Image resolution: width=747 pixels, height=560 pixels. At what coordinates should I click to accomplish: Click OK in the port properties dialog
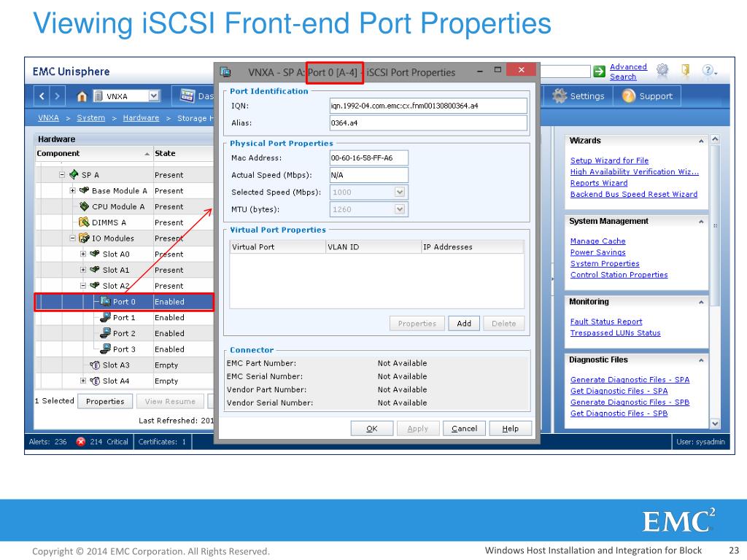coord(372,429)
